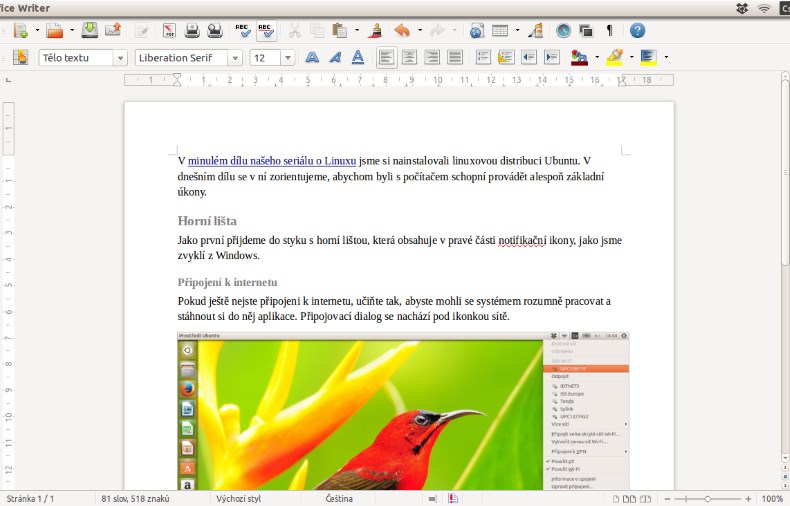Screen dimensions: 790x506
Task: Apply the font color icon
Action: (579, 57)
